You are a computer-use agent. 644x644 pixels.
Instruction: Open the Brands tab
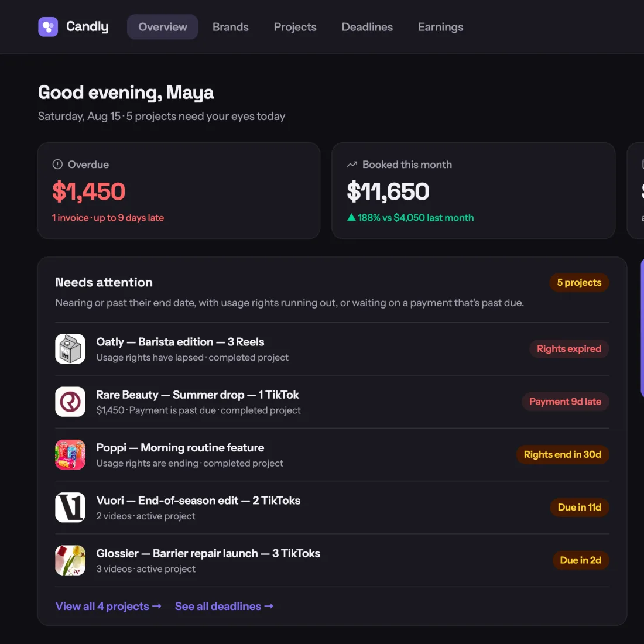click(x=231, y=27)
